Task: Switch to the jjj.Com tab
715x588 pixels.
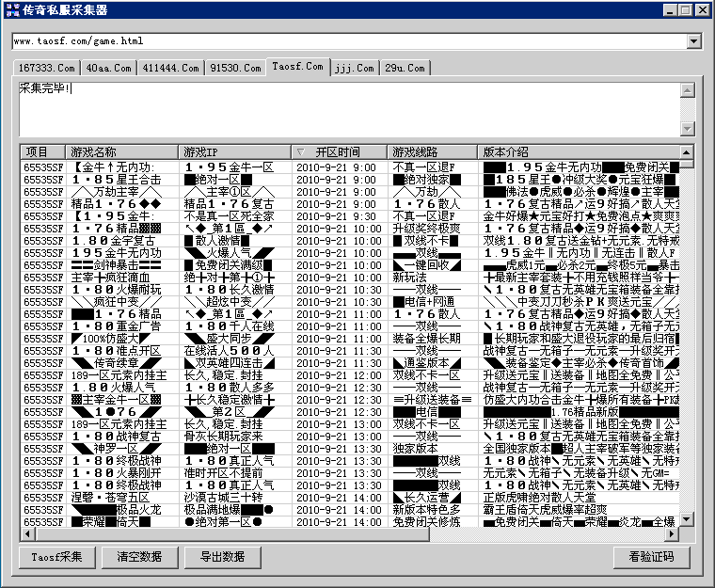Action: point(354,68)
